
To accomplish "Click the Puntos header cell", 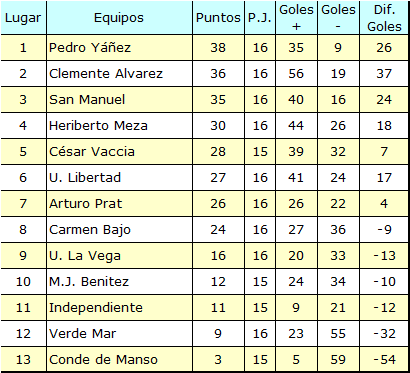I will point(218,18).
